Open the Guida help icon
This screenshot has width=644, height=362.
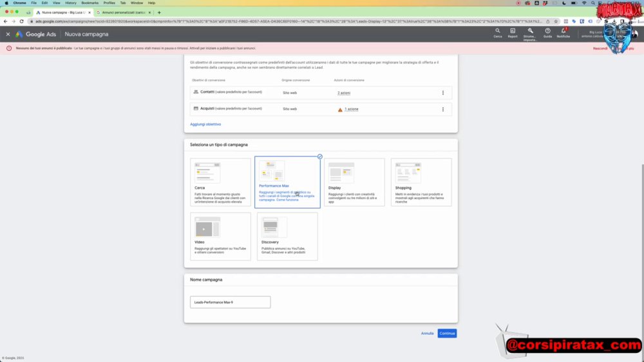[547, 33]
